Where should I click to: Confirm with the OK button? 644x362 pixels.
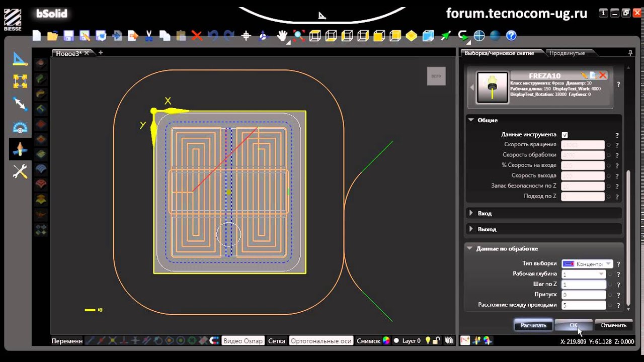click(x=574, y=325)
